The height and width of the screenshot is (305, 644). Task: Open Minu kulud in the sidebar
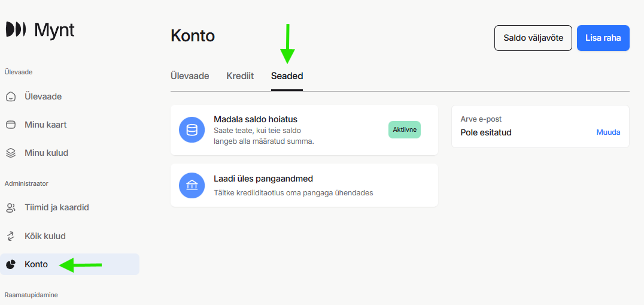point(46,153)
